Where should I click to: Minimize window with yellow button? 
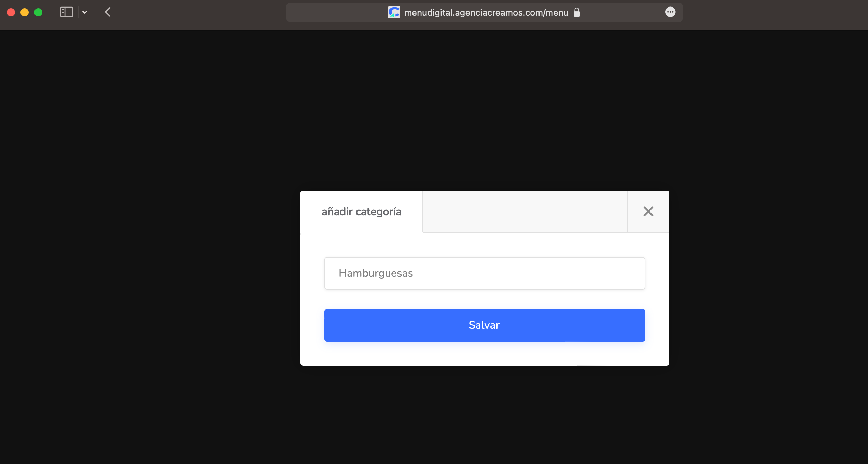25,12
